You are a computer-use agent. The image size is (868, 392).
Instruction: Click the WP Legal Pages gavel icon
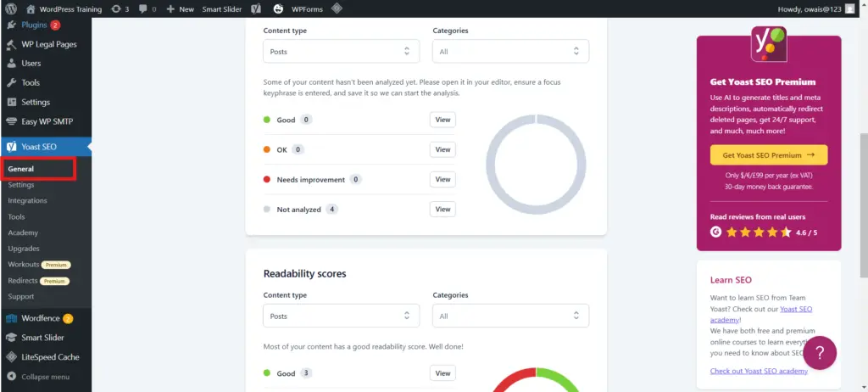12,44
